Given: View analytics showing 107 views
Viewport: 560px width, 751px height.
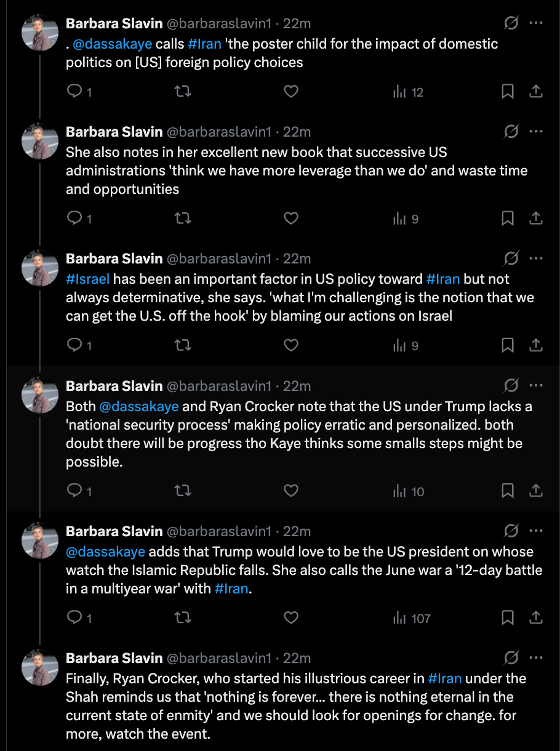Looking at the screenshot, I should click(x=412, y=617).
